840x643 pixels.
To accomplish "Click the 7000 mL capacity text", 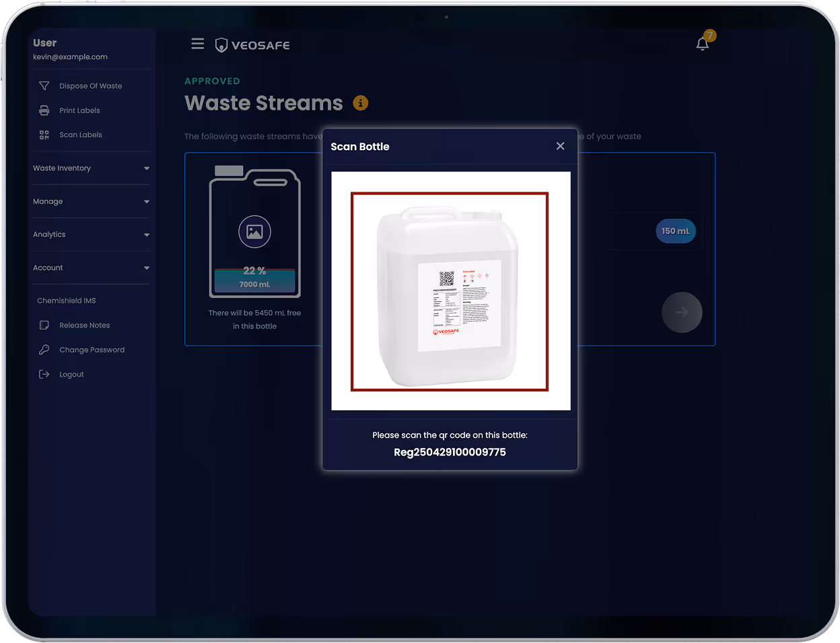I will (x=254, y=285).
